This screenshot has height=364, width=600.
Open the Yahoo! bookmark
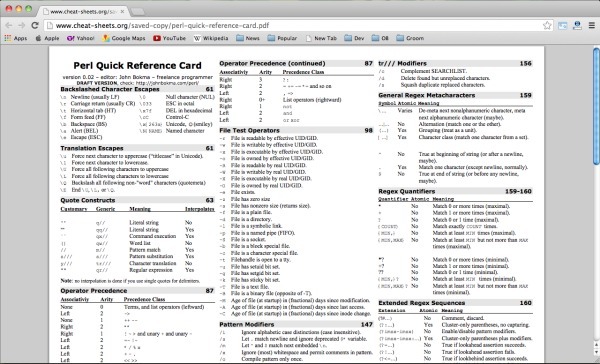coord(80,38)
